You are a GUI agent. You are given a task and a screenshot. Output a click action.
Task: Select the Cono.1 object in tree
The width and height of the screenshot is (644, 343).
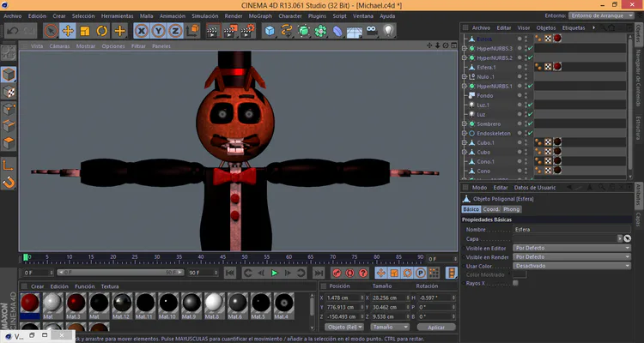pyautogui.click(x=485, y=162)
